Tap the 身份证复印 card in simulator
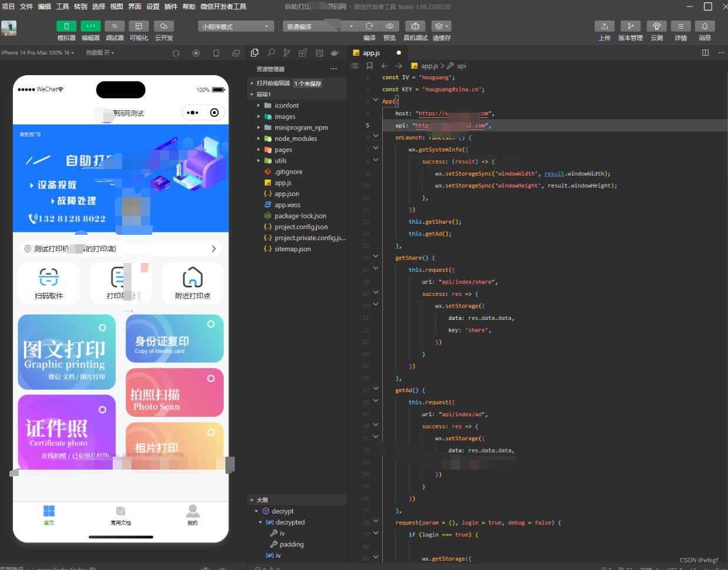This screenshot has height=570, width=728. [174, 339]
